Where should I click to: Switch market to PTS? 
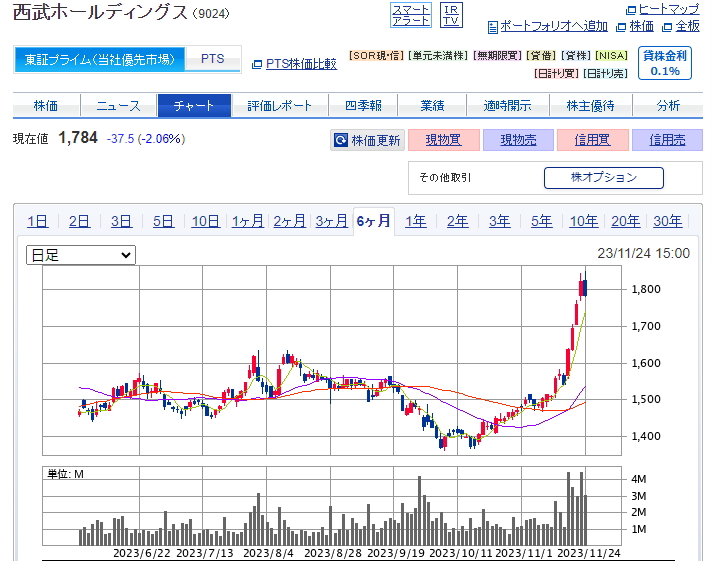[212, 59]
